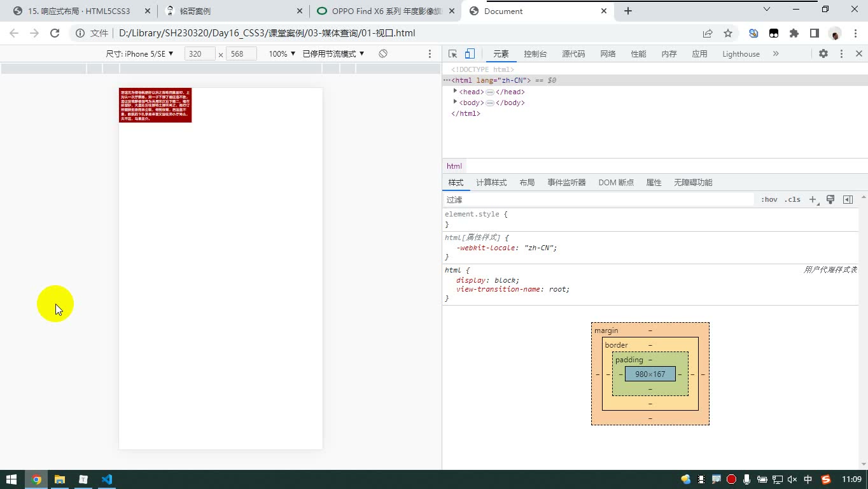Expand the head element node
This screenshot has height=489, width=868.
[x=455, y=92]
